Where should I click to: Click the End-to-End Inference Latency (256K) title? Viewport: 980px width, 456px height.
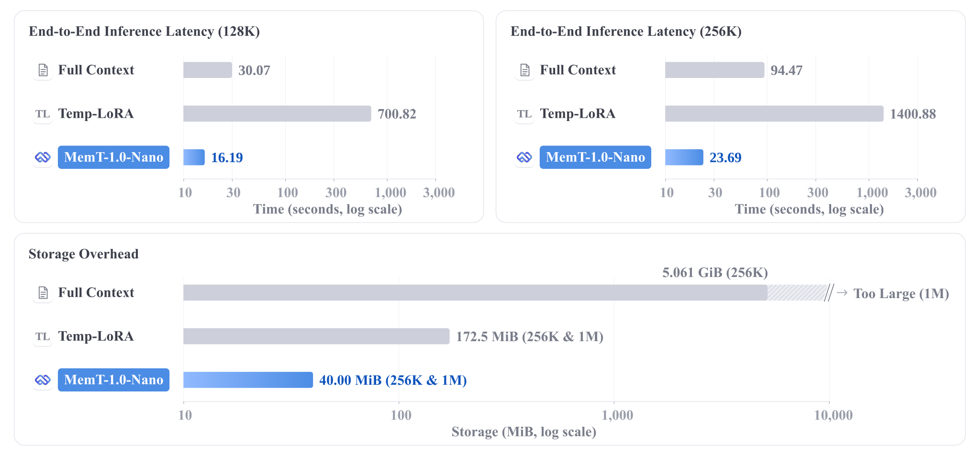tap(626, 32)
